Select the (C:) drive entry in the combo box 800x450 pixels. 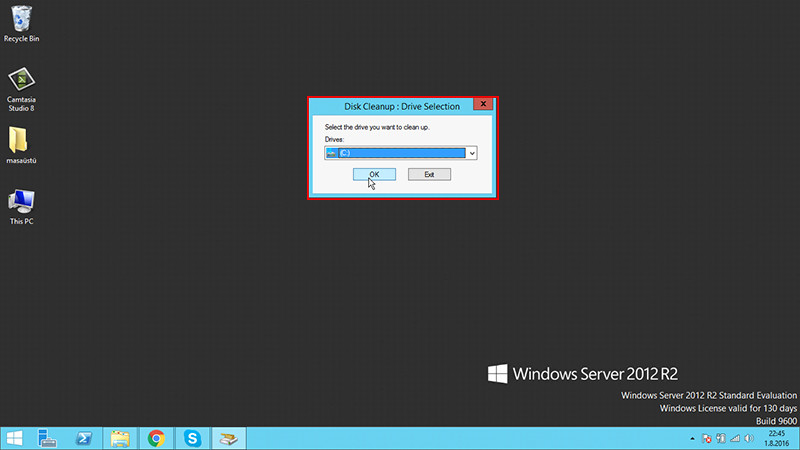(x=396, y=153)
